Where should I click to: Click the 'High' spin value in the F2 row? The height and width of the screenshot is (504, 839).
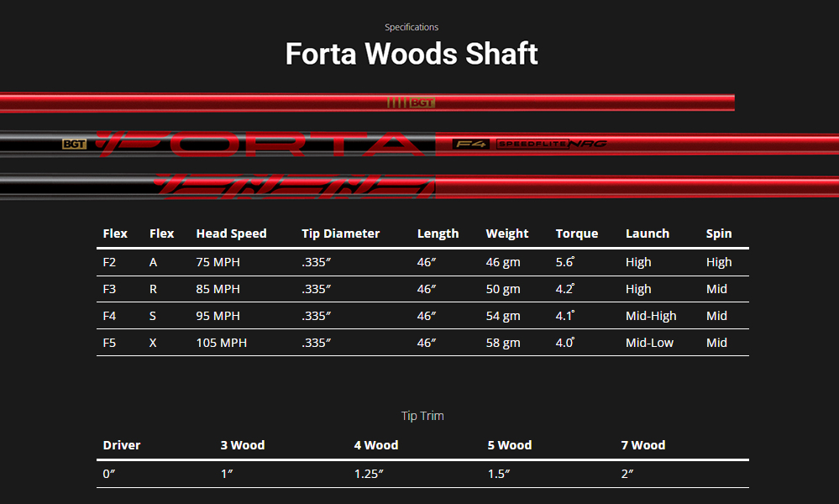pyautogui.click(x=719, y=263)
